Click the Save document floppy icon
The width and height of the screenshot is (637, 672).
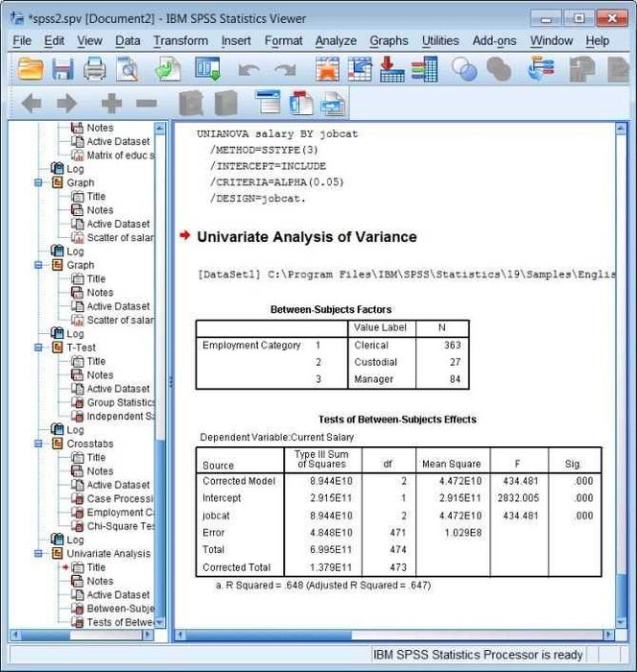coord(63,68)
